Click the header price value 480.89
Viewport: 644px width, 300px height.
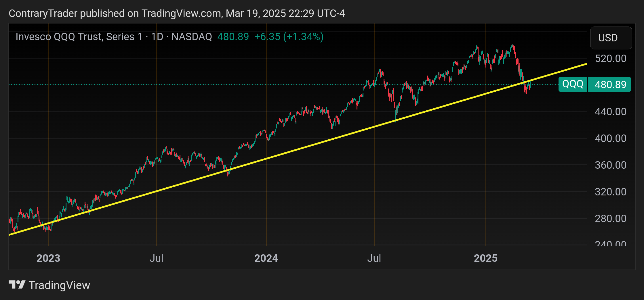pyautogui.click(x=233, y=37)
